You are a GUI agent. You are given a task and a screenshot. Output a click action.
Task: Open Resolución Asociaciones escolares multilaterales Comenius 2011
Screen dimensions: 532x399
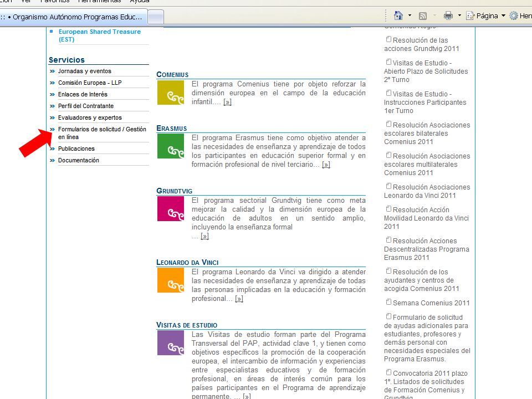click(x=427, y=164)
